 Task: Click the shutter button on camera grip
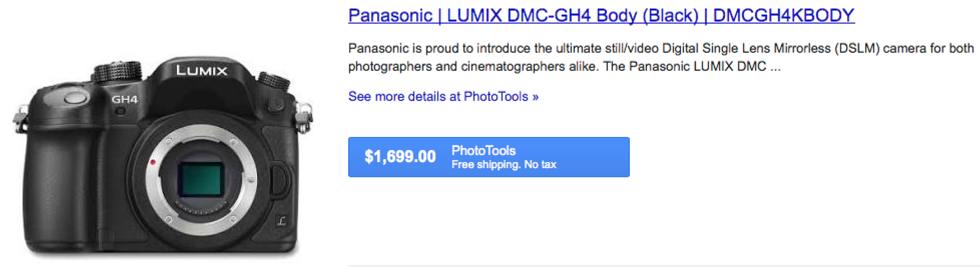pos(75,97)
